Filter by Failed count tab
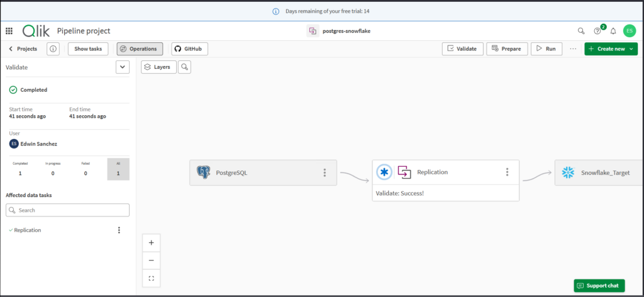644x297 pixels. coord(86,169)
